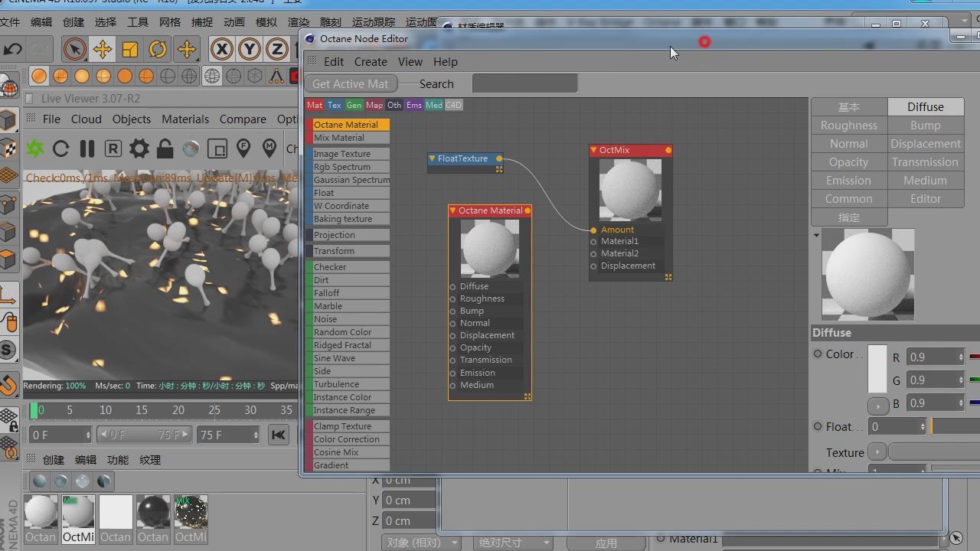
Task: Expand color mode button beside B
Action: click(877, 405)
